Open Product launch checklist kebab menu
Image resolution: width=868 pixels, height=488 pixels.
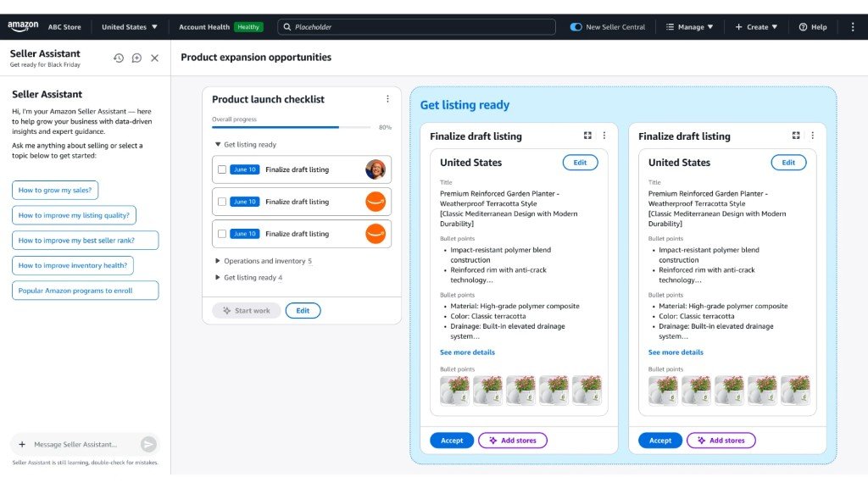(x=387, y=99)
